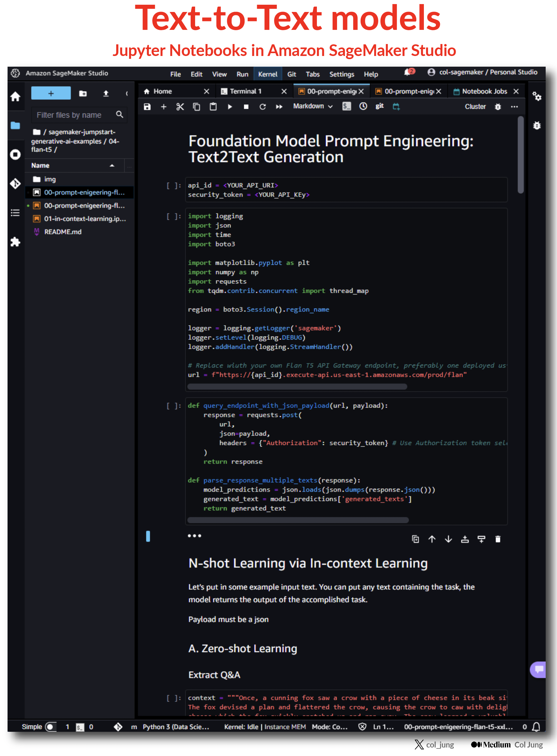Open the Running Terminals and Kernels panel

point(15,155)
